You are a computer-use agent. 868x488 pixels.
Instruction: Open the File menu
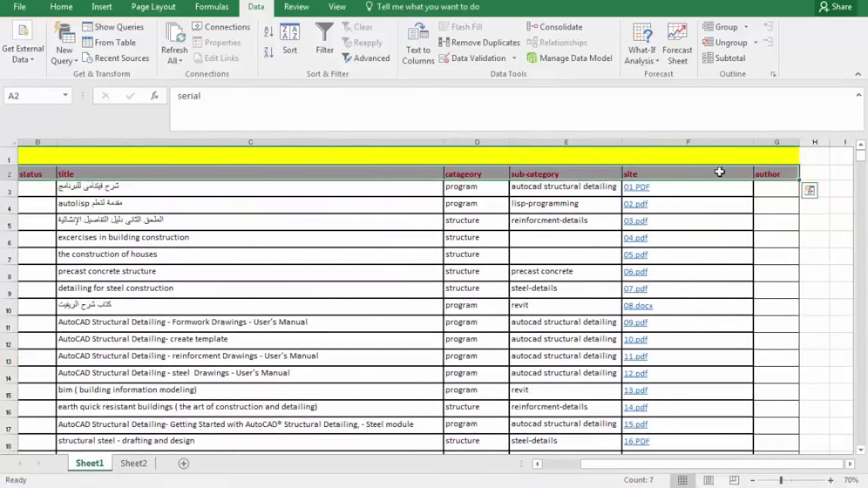click(x=19, y=7)
